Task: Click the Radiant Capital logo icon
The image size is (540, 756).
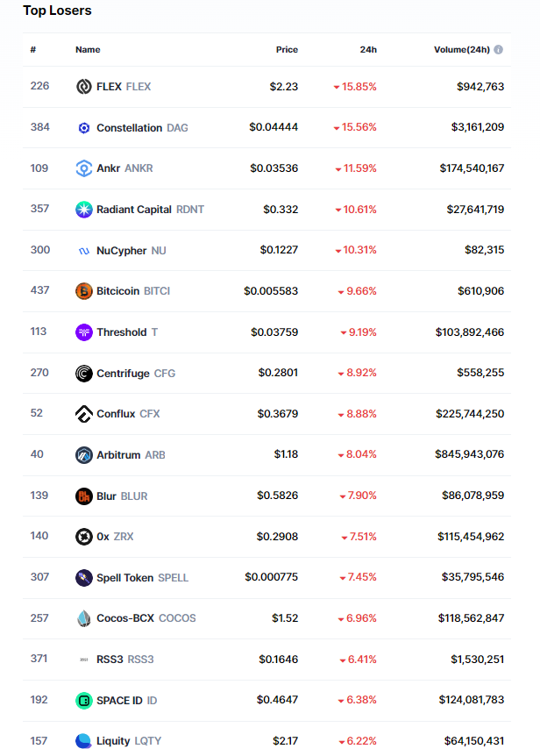Action: [84, 210]
